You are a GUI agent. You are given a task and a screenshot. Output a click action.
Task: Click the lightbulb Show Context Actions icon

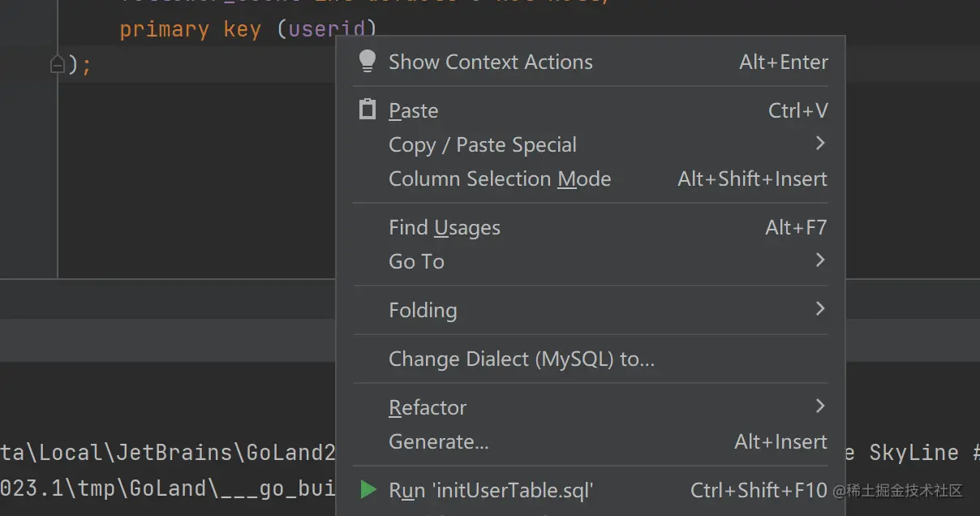click(367, 62)
